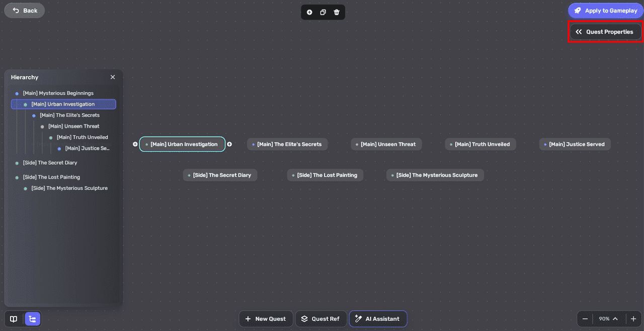Expand the Quest Properties panel
The image size is (644, 331).
click(x=605, y=32)
